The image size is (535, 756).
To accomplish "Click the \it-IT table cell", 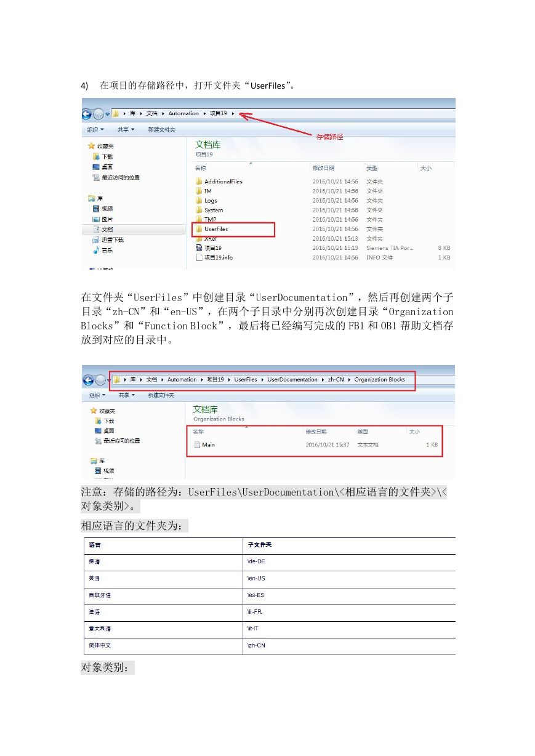I will click(350, 629).
